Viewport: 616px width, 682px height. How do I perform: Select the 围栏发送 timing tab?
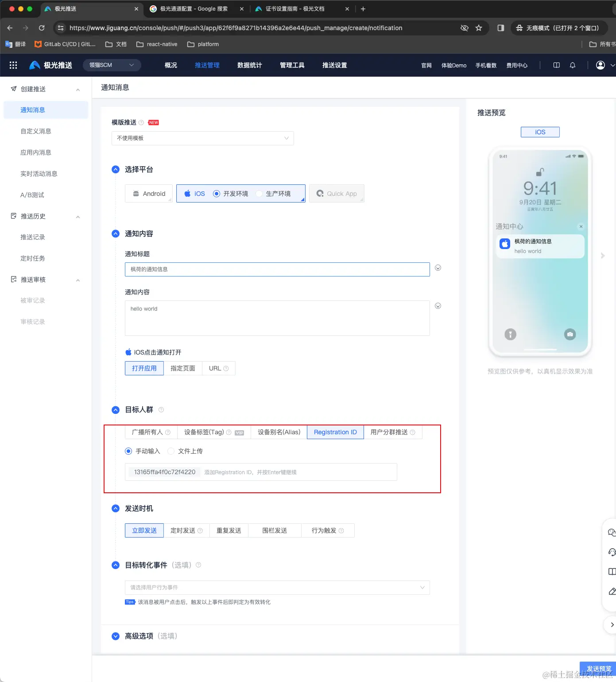[275, 530]
